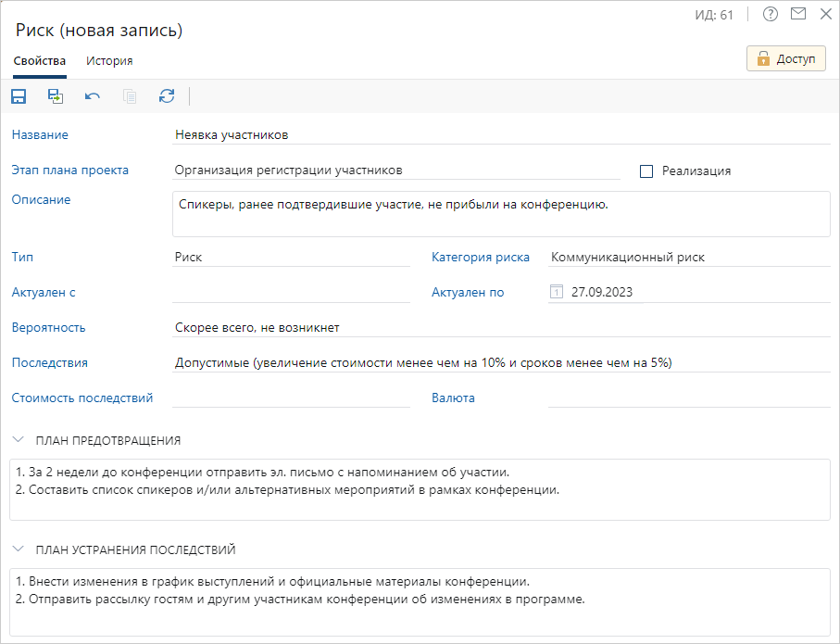840x644 pixels.
Task: Collapse the ПЛАН УСТРАНЕНИЯ ПОСЛЕДСТВИЙ section
Action: [19, 549]
